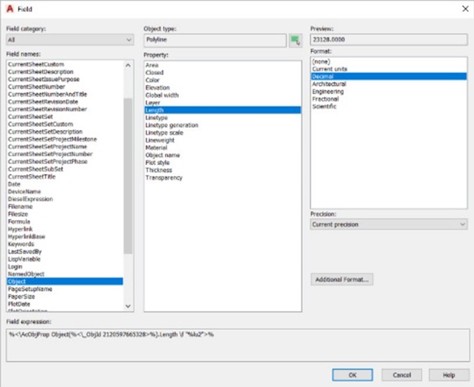Select the PlotDate field name
This screenshot has height=387, width=474.
click(x=65, y=304)
